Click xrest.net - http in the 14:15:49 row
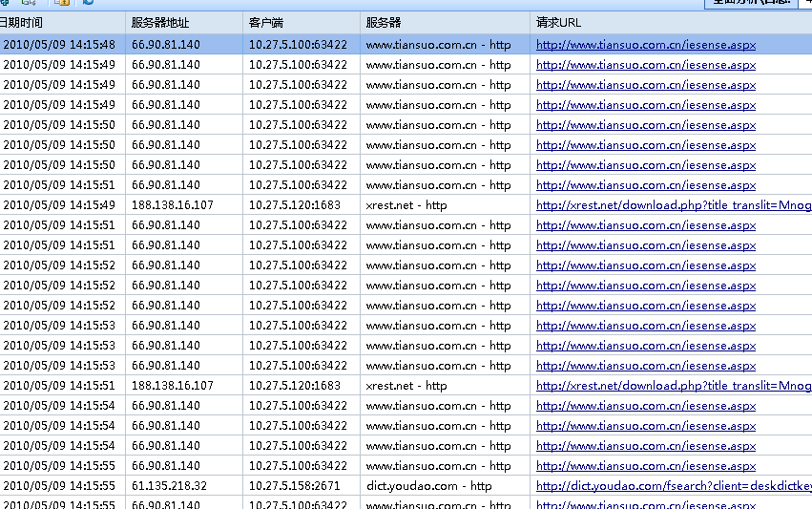812x509 pixels. [x=406, y=205]
